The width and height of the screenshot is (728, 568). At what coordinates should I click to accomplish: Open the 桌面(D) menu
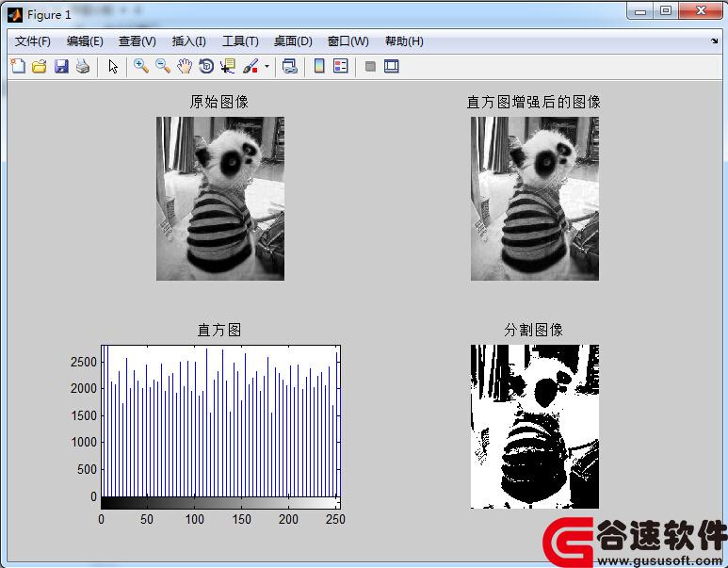pos(293,41)
